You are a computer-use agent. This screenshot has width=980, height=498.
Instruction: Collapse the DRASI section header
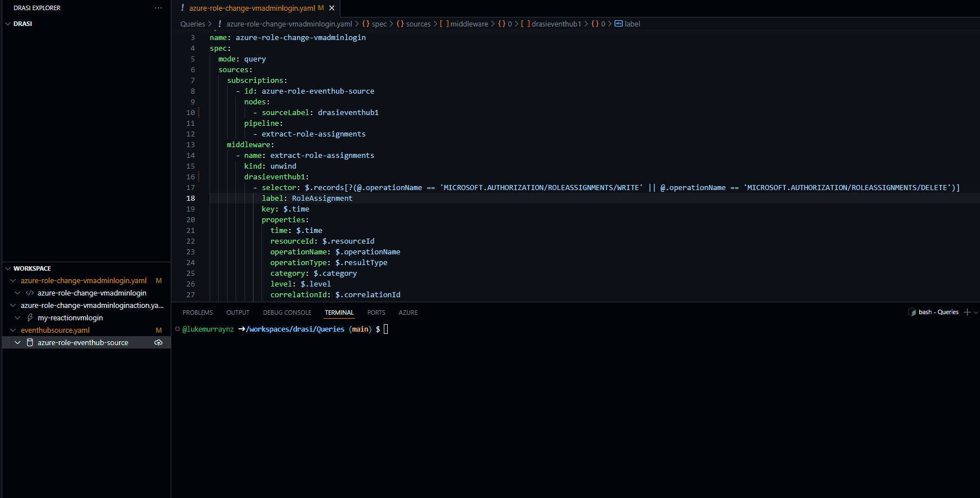(x=23, y=24)
